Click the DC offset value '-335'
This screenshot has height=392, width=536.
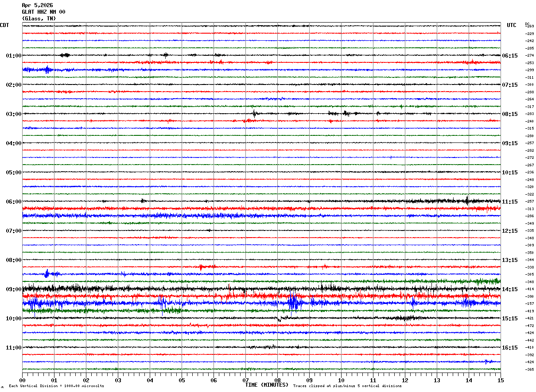pos(529,231)
